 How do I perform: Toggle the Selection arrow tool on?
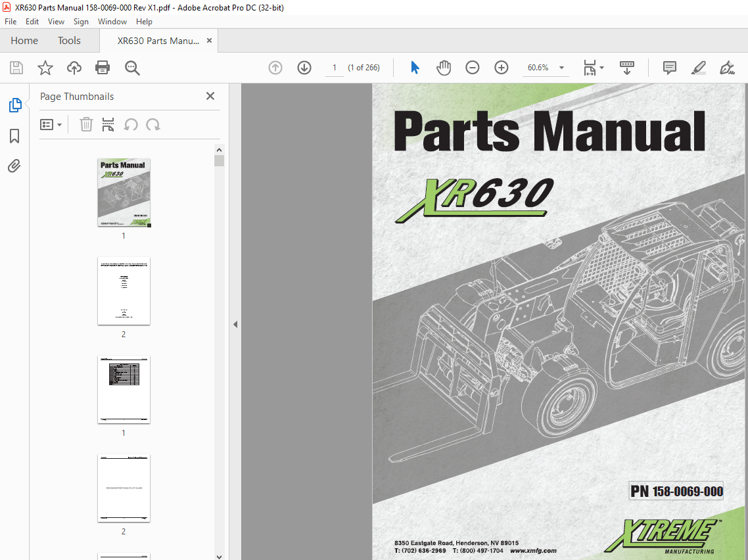tap(415, 67)
